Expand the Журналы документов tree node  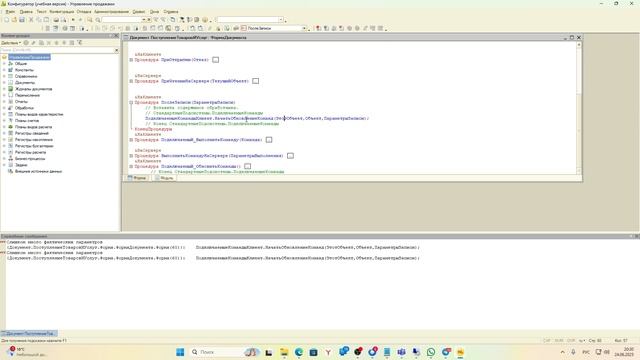click(x=4, y=89)
